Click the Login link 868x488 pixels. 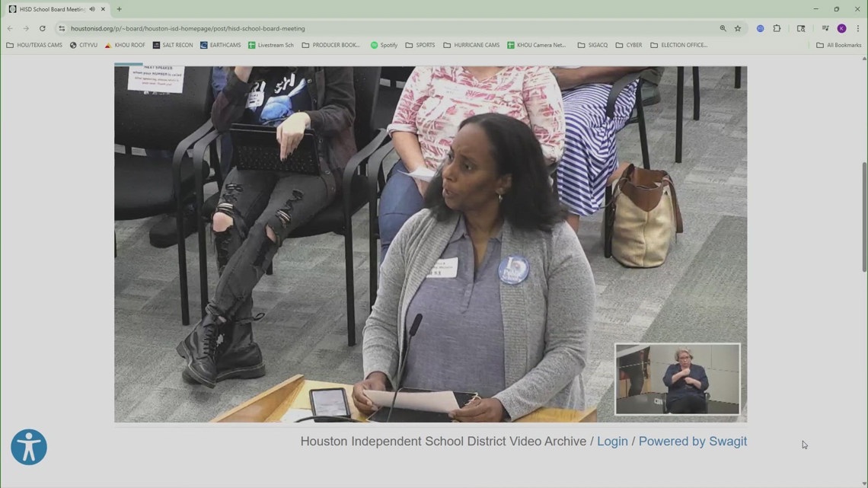(612, 441)
